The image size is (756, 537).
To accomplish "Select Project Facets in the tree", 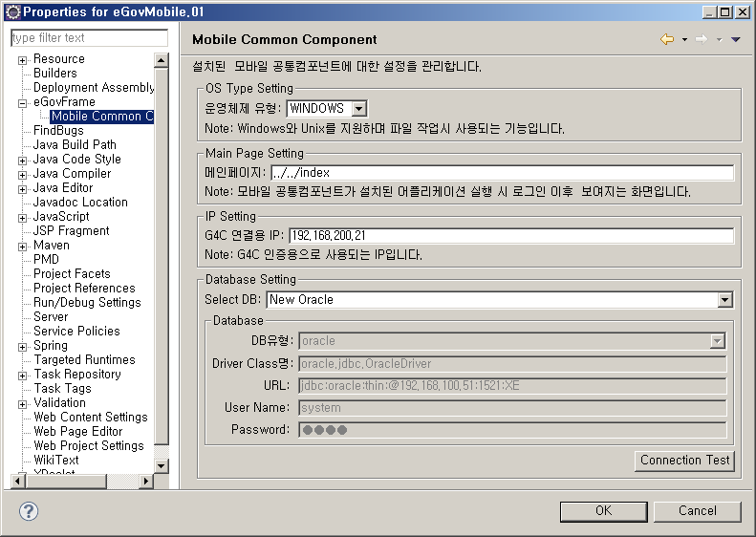I will click(x=72, y=274).
